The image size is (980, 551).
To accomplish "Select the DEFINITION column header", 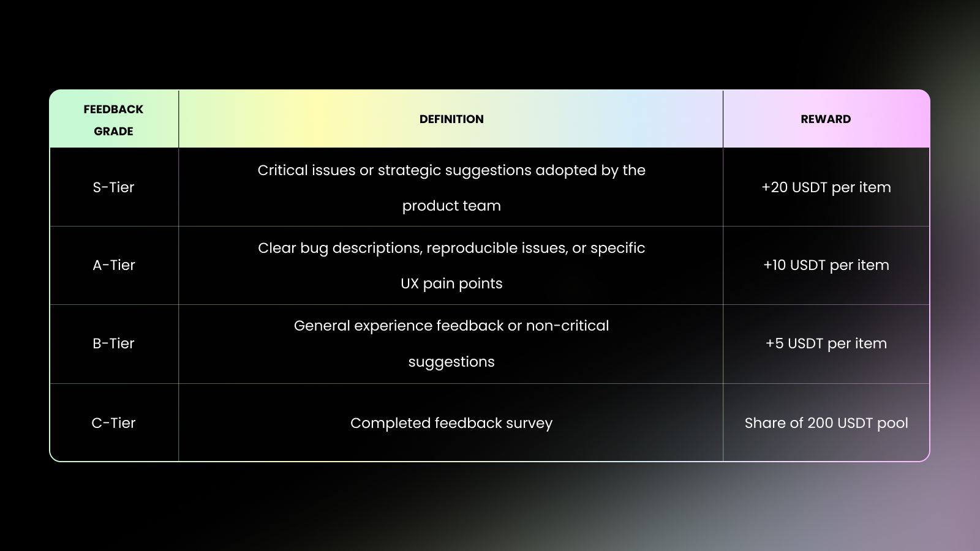I will point(451,119).
